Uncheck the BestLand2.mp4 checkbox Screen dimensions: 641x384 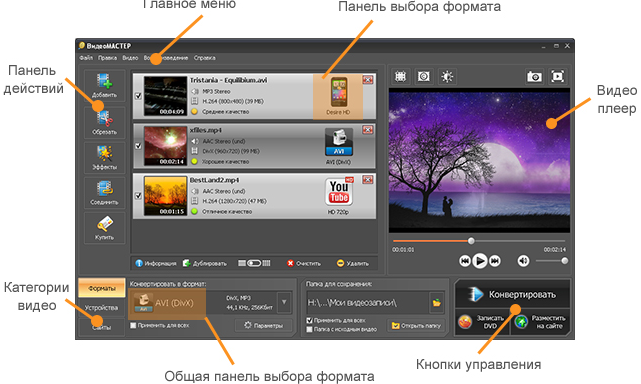tap(138, 195)
